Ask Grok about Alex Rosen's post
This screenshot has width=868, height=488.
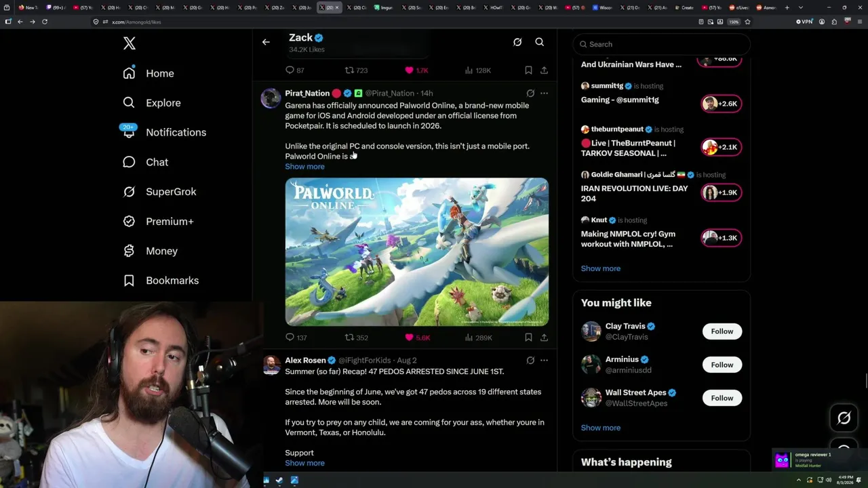530,361
